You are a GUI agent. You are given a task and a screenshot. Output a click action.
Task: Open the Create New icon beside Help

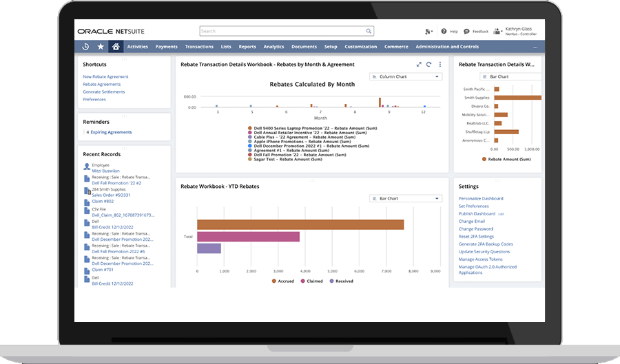click(x=428, y=31)
